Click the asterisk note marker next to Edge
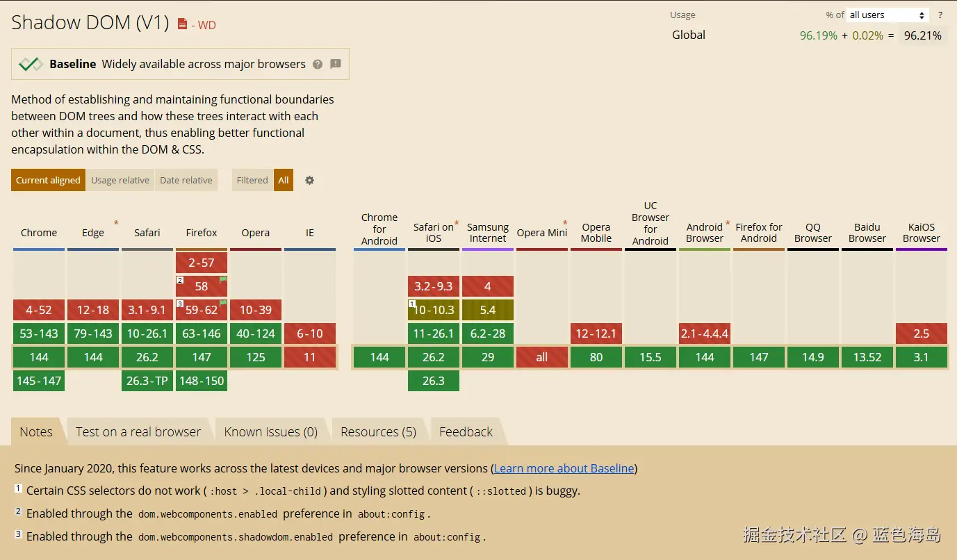The image size is (957, 560). click(116, 224)
